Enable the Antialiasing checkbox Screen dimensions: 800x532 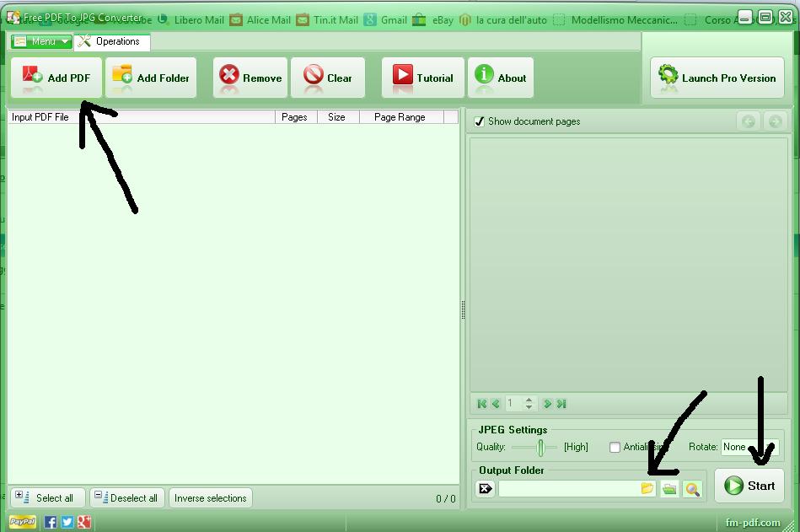point(615,448)
